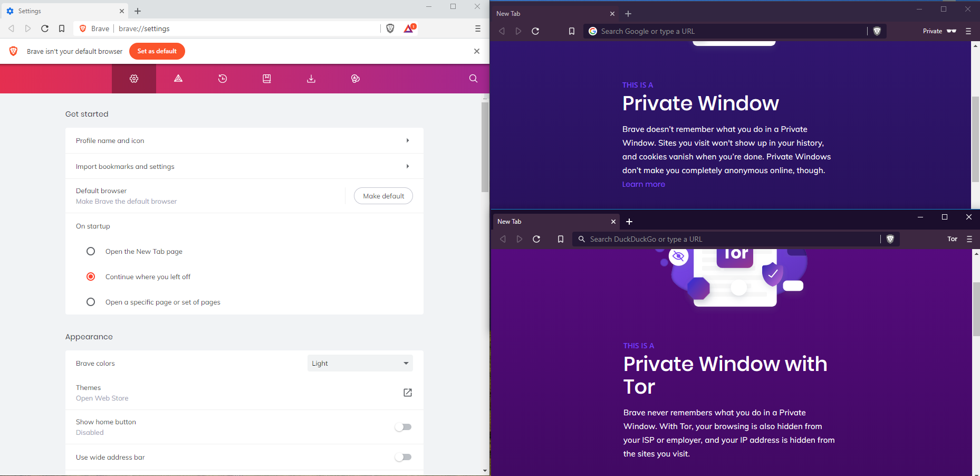Maximize the Tor window
980x476 pixels.
click(945, 217)
